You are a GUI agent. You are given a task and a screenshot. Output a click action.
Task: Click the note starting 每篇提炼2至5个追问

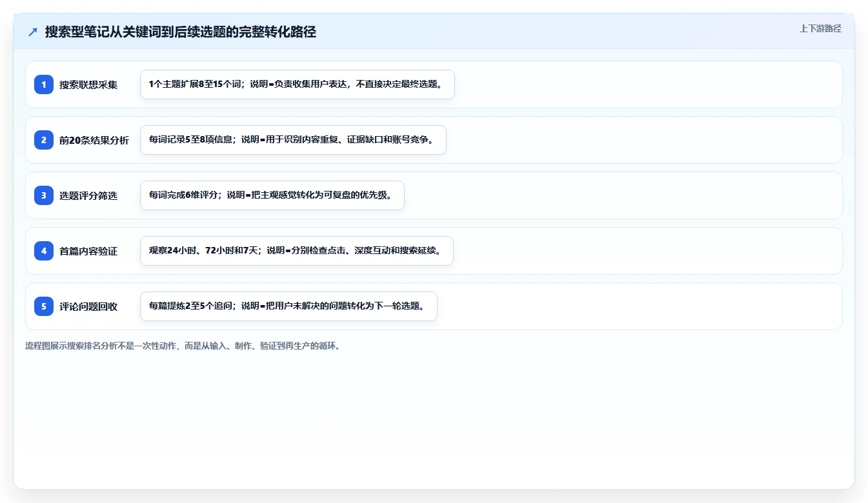click(x=288, y=306)
